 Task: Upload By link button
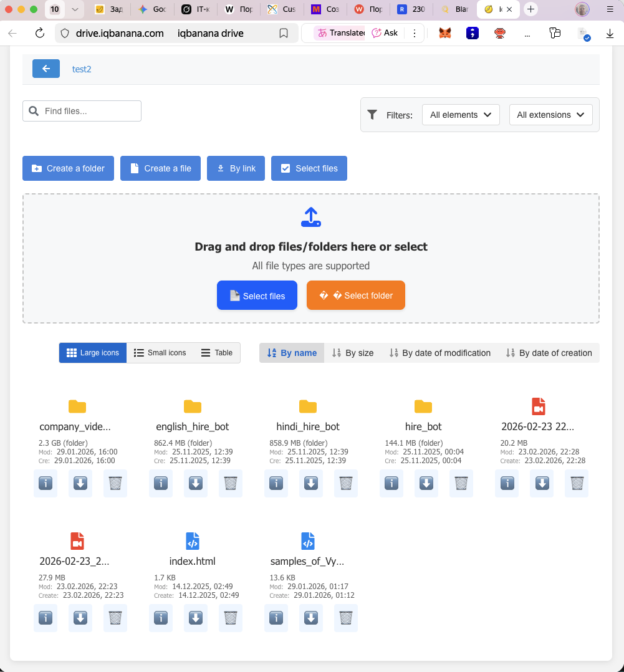(236, 168)
